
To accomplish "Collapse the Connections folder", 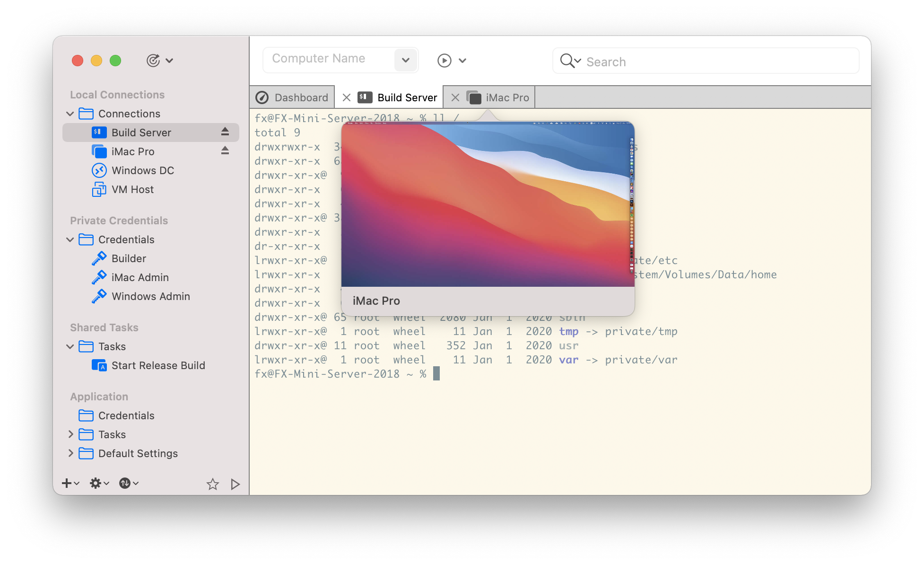I will [70, 114].
